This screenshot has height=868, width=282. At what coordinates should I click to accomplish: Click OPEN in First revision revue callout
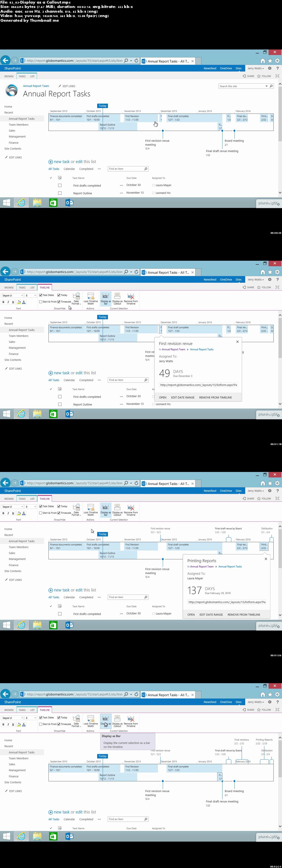tap(162, 398)
